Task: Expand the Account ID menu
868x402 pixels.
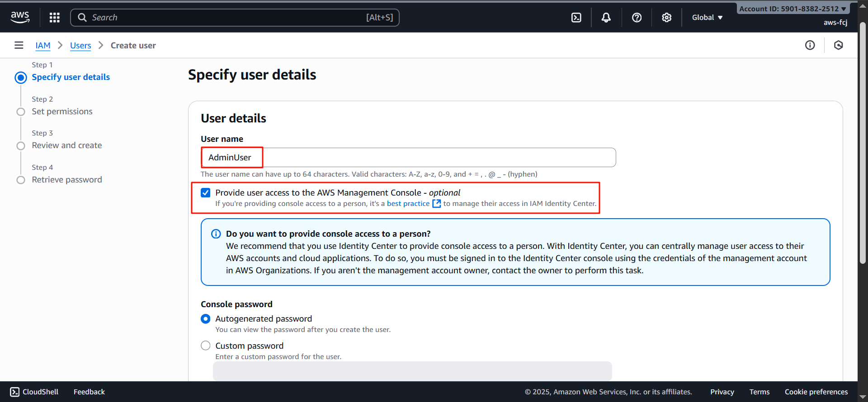Action: (x=793, y=9)
